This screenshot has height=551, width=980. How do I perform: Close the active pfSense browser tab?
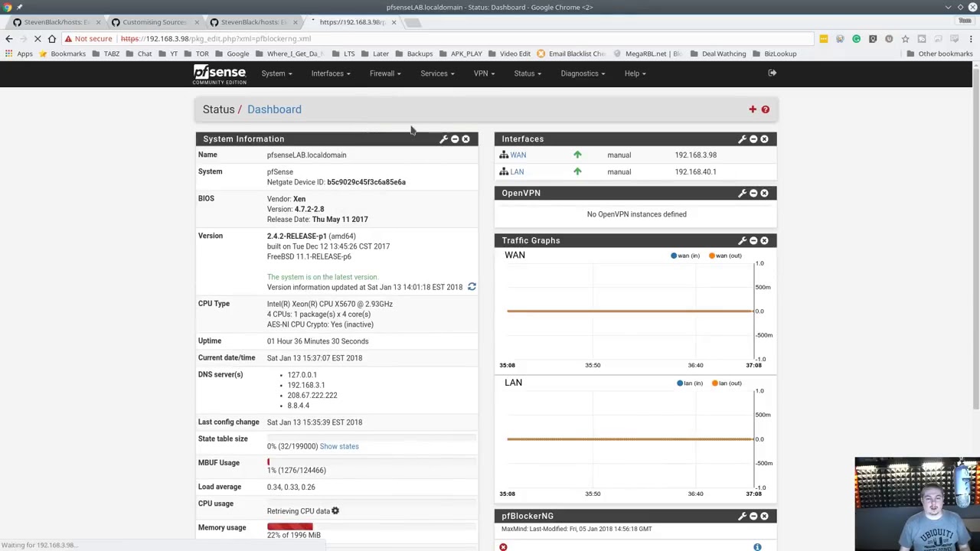pos(394,22)
